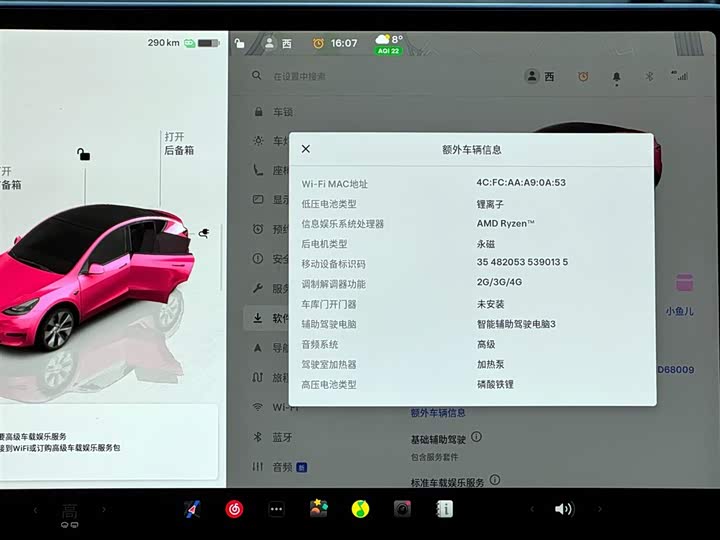Open the weather widget showing 8° AQI 22
Image resolution: width=720 pixels, height=540 pixels.
(x=389, y=44)
